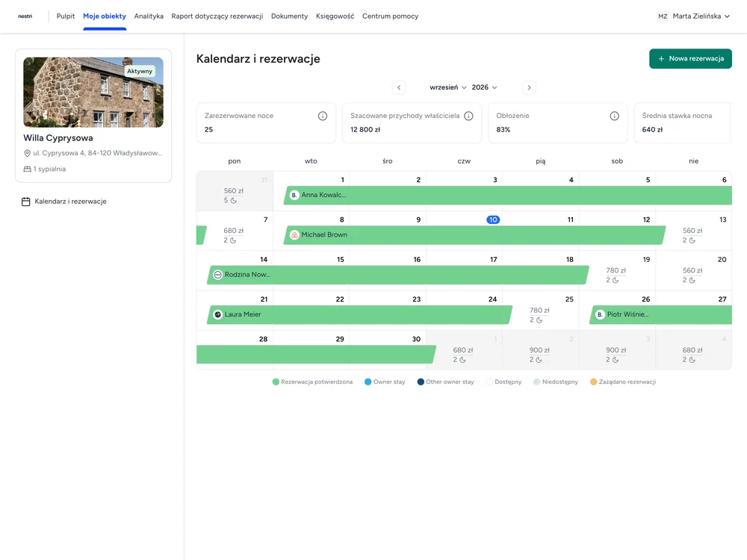Viewport: 747px width, 560px height.
Task: Click the Dostępny legend entry
Action: point(503,382)
